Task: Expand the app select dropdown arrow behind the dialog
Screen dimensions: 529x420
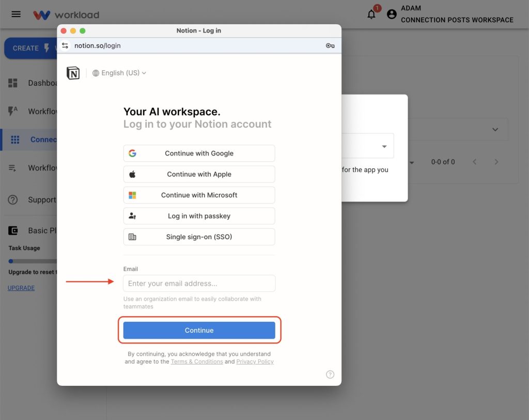Action: [x=384, y=146]
